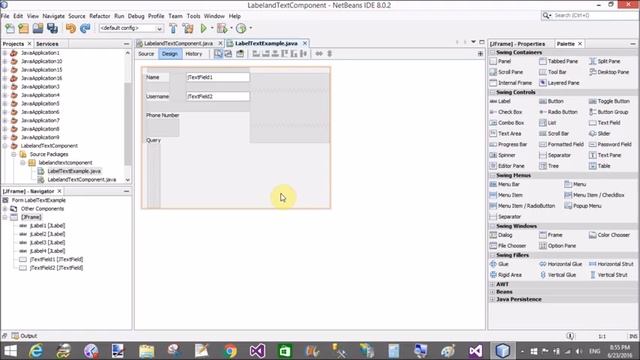Toggle horizontal resizability icon in designer

pyautogui.click(x=319, y=53)
